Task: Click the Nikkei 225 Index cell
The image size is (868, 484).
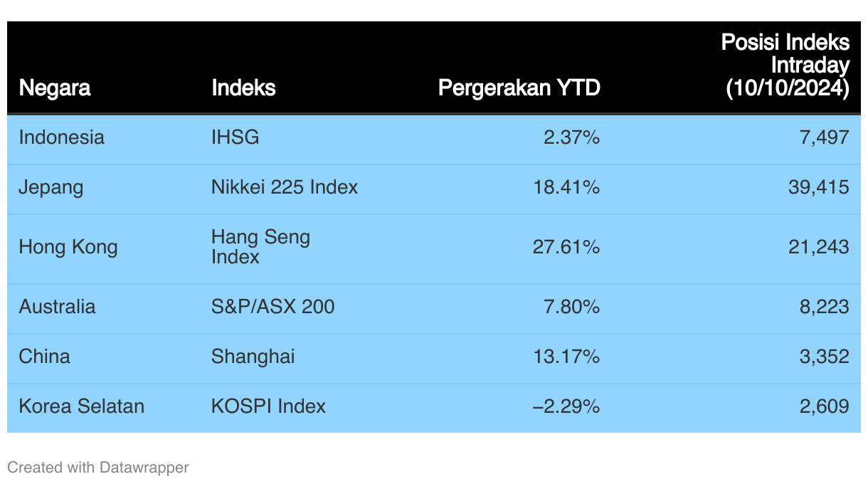Action: click(x=285, y=187)
